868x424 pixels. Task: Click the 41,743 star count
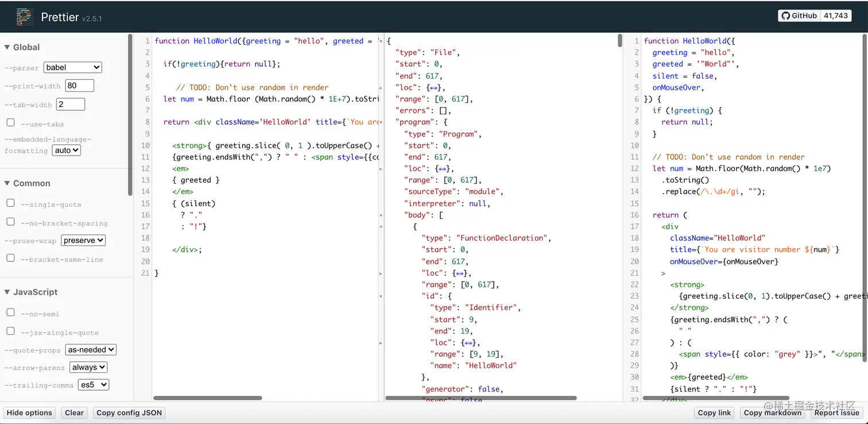(836, 16)
